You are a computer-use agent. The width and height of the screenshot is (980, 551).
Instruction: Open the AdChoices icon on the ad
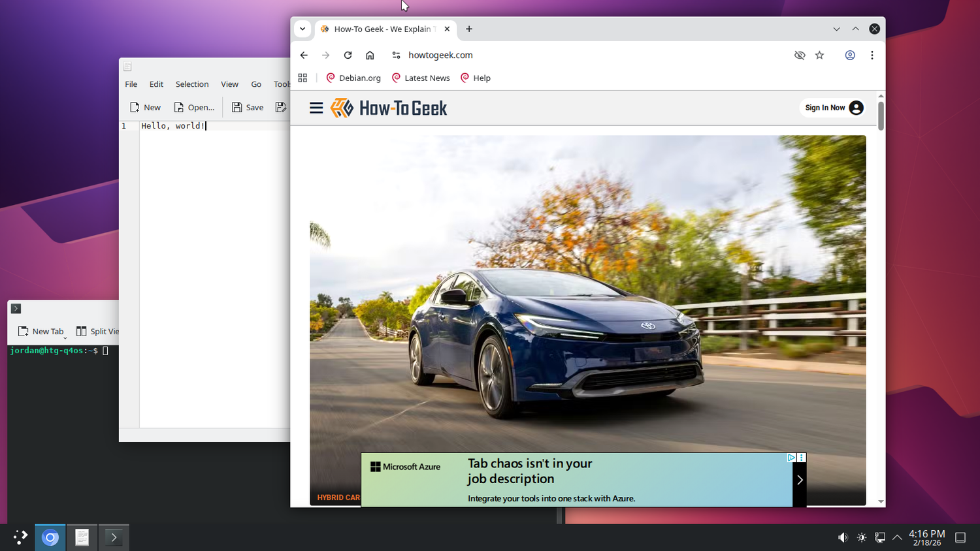click(x=791, y=458)
